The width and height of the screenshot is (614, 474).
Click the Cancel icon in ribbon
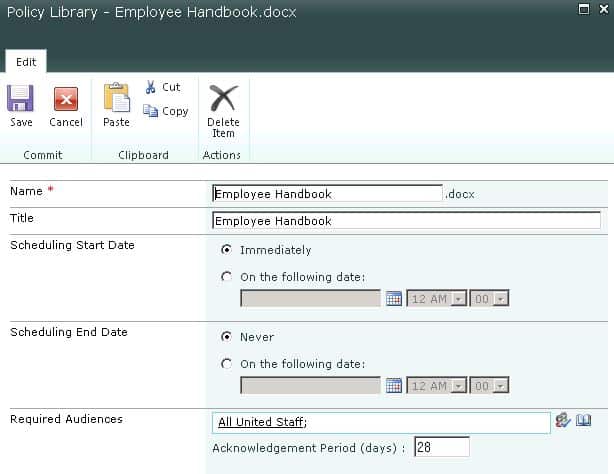pos(66,99)
